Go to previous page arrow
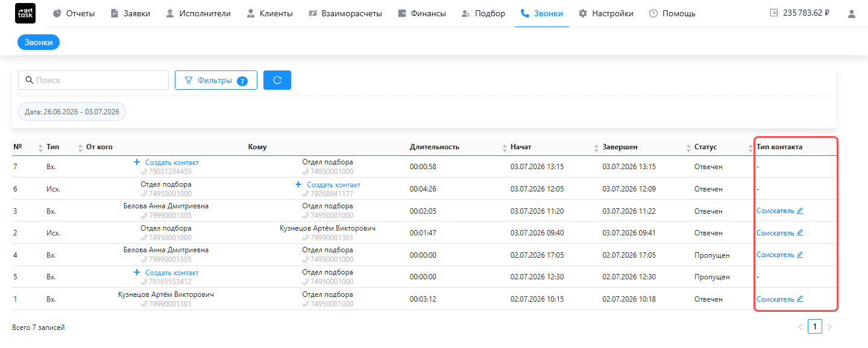This screenshot has width=868, height=348. [x=800, y=326]
